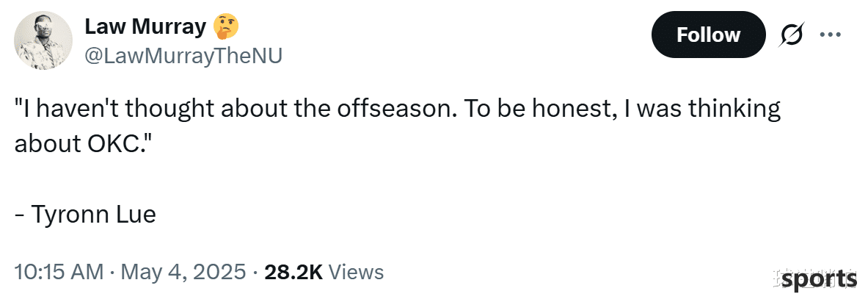Click the Views label

click(x=356, y=272)
